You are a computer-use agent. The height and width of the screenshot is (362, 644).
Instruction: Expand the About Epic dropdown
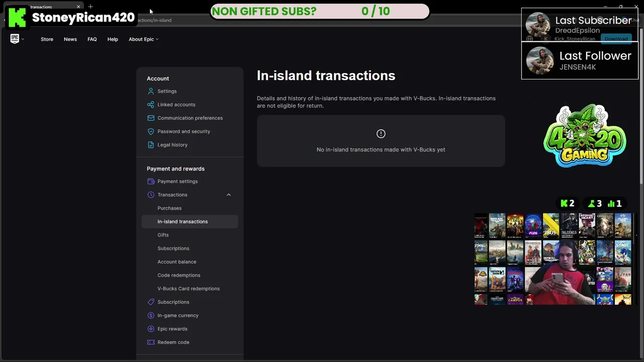point(143,39)
